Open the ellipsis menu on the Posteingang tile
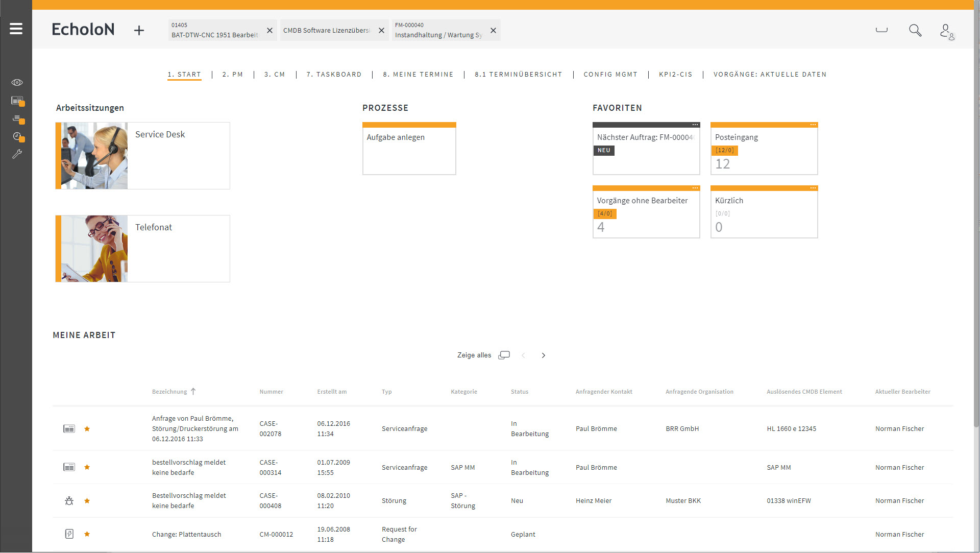This screenshot has height=553, width=980. 813,125
